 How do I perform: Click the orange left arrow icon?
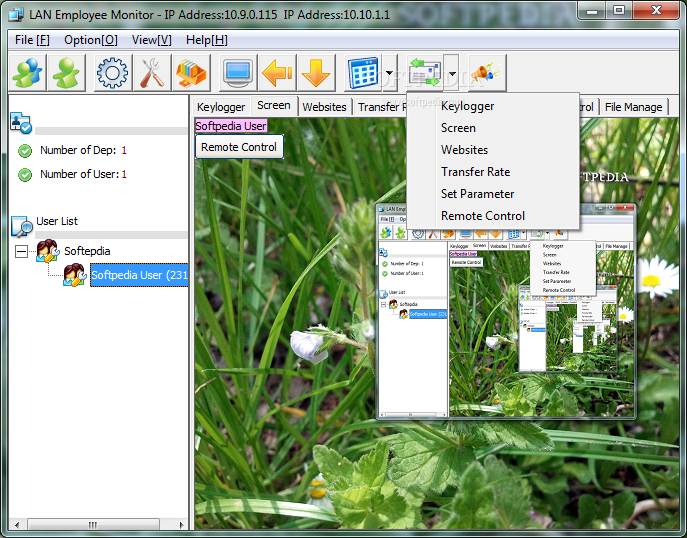[277, 72]
